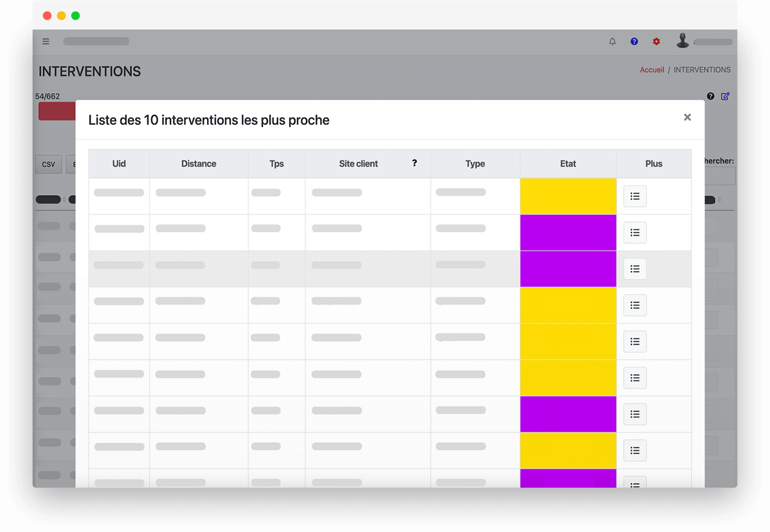Open the red settings gear icon
770x532 pixels.
tap(656, 41)
